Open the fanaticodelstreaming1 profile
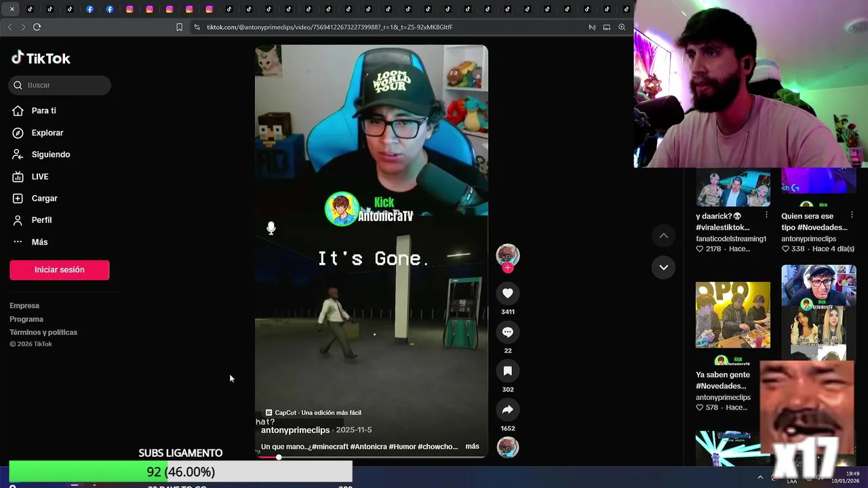Viewport: 868px width, 488px height. [731, 239]
